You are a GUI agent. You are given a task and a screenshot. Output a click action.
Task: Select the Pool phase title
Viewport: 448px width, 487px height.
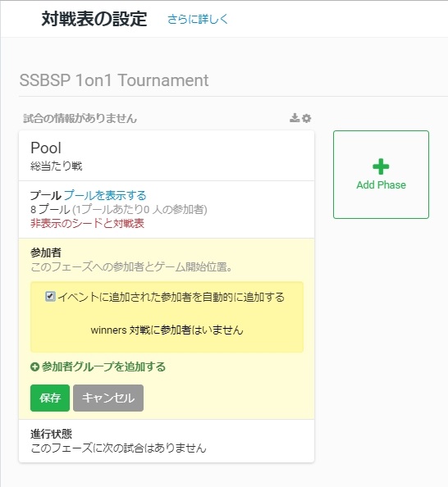tap(46, 148)
